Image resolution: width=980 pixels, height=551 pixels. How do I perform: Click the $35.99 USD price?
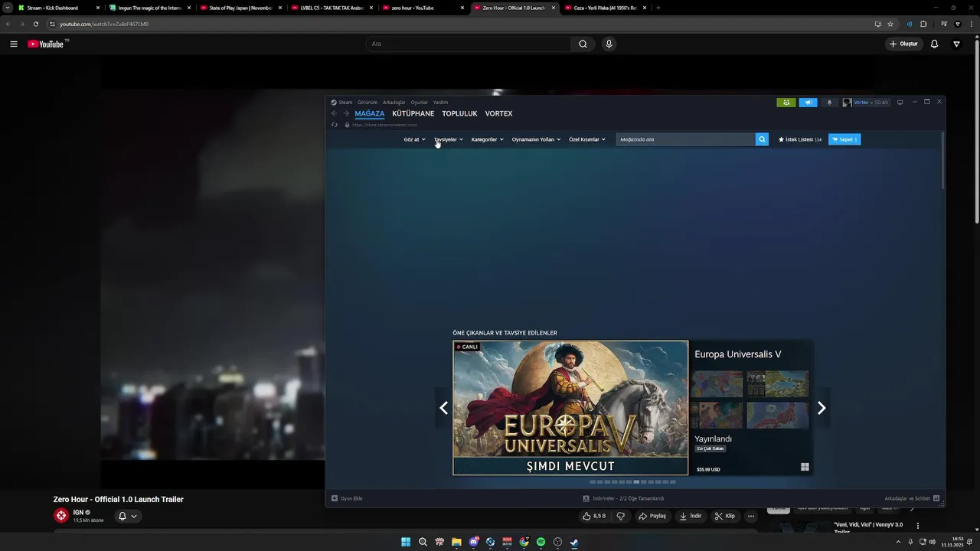[708, 469]
